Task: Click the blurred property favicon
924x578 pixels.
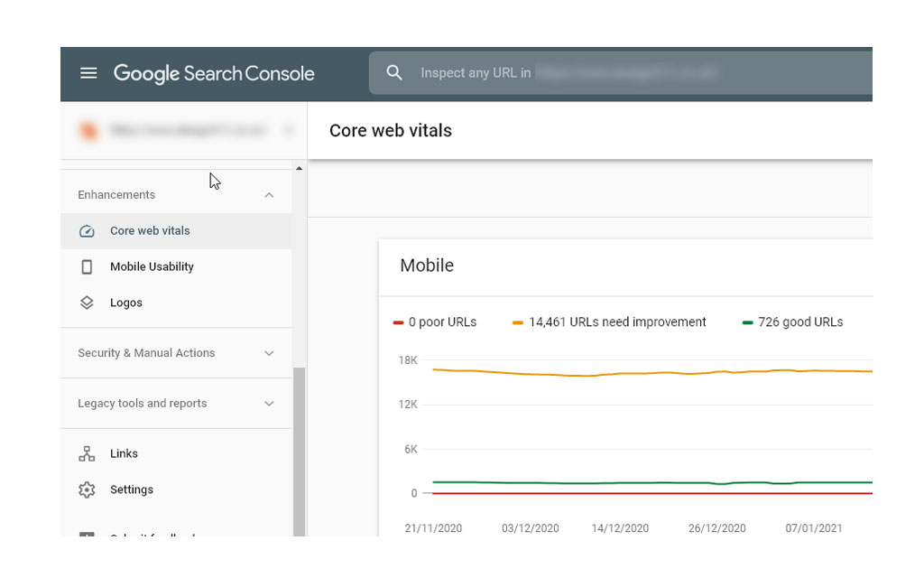Action: pyautogui.click(x=88, y=130)
